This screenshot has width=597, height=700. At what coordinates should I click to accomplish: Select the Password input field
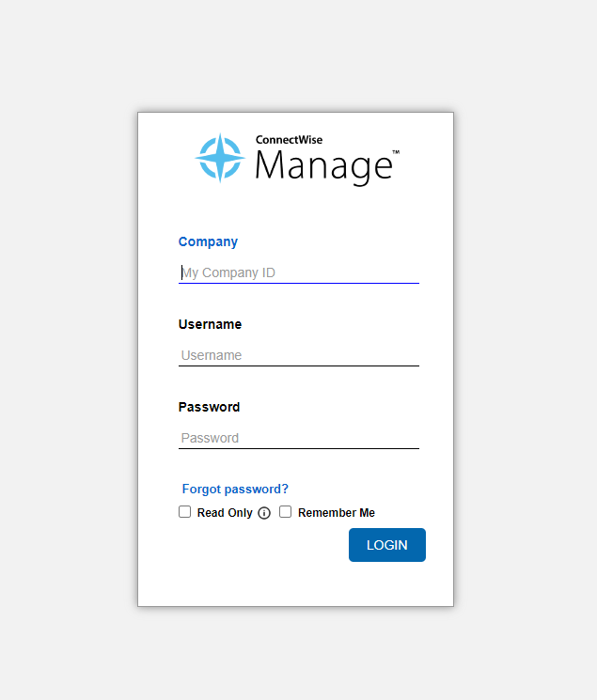coord(298,438)
